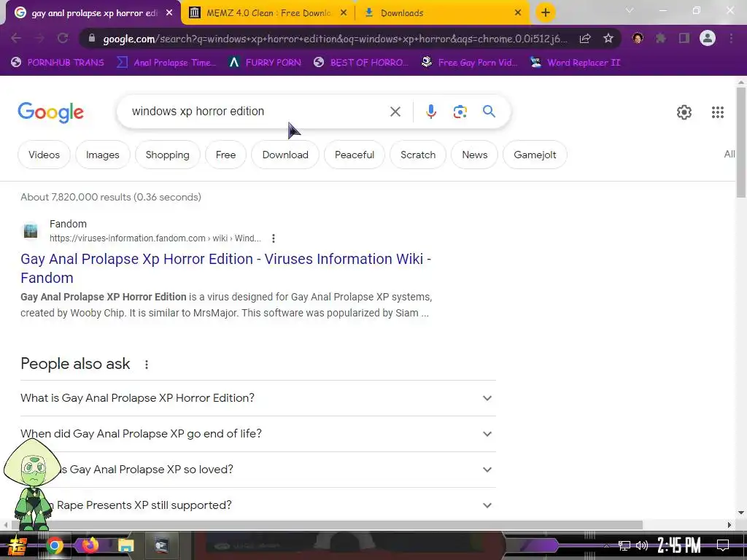747x560 pixels.
Task: Open the extensions puzzle icon
Action: (x=661, y=38)
